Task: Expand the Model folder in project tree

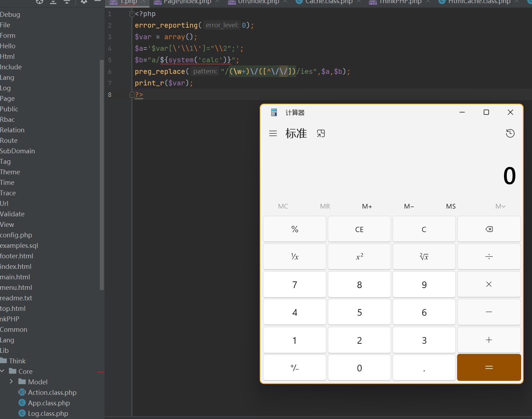Action: point(11,382)
